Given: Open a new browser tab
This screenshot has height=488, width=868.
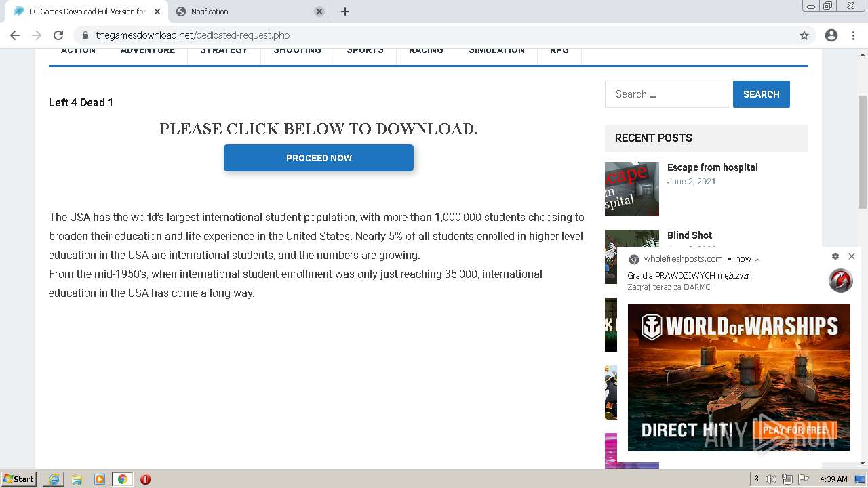Looking at the screenshot, I should 345,12.
